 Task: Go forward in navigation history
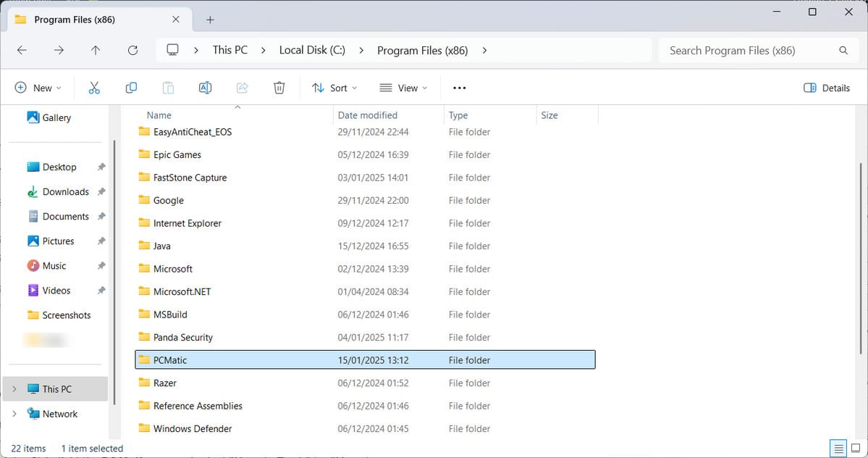pyautogui.click(x=59, y=51)
